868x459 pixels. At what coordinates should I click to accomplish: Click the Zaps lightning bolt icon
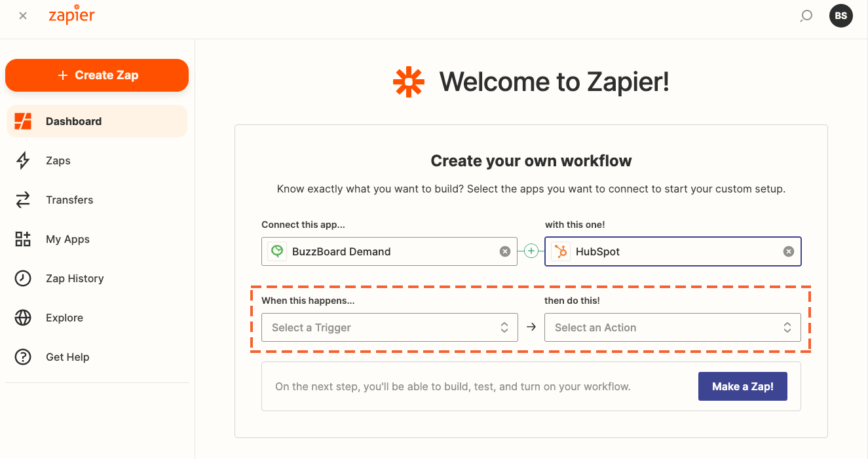click(23, 160)
